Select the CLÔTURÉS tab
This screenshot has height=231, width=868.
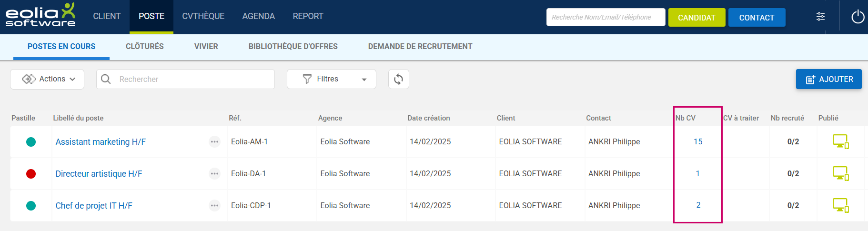pyautogui.click(x=144, y=46)
